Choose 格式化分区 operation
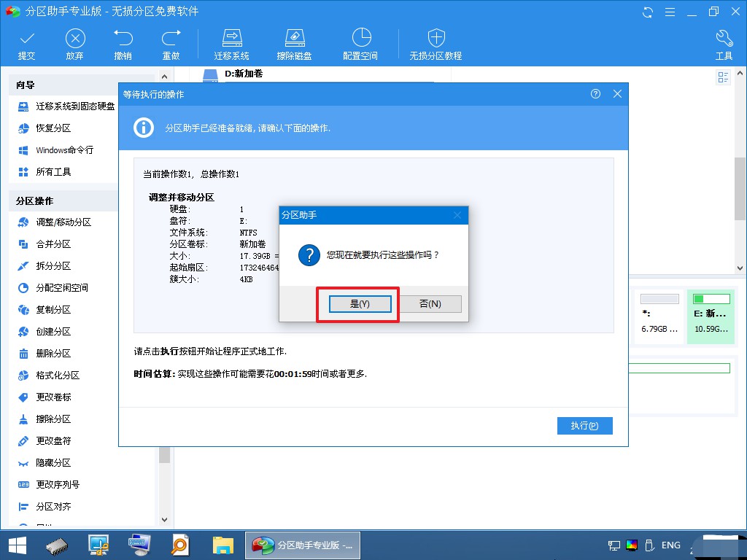 tap(49, 376)
